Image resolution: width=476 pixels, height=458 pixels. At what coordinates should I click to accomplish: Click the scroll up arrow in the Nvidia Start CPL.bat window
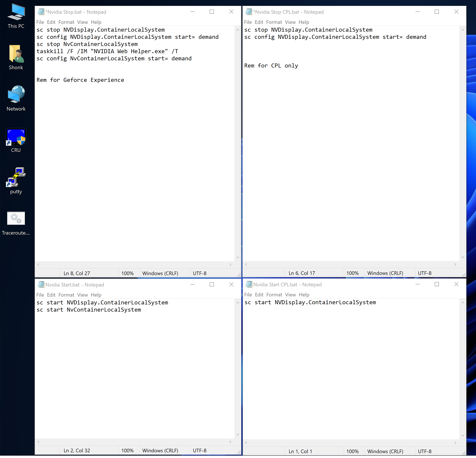coord(463,303)
